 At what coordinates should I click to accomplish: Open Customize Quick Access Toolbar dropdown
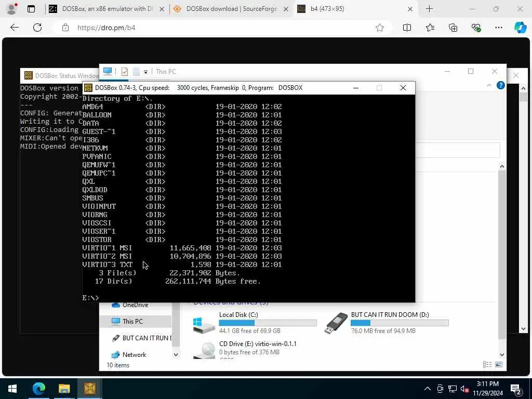(145, 72)
